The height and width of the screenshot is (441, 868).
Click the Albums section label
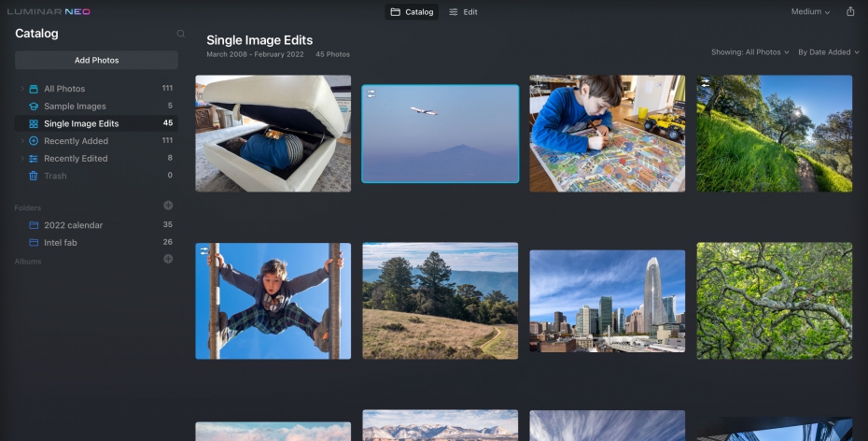28,261
